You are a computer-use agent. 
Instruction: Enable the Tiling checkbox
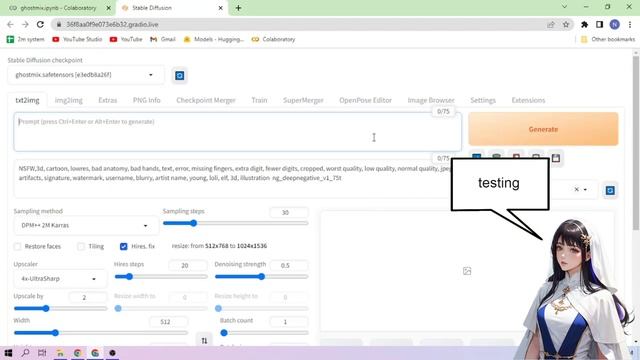(x=81, y=246)
